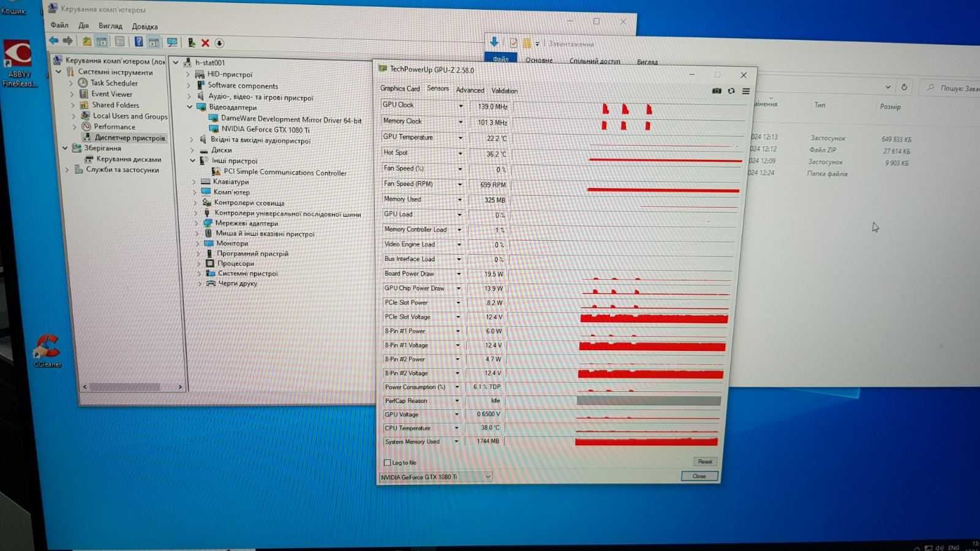Click Тип column header in Explorer

point(820,105)
